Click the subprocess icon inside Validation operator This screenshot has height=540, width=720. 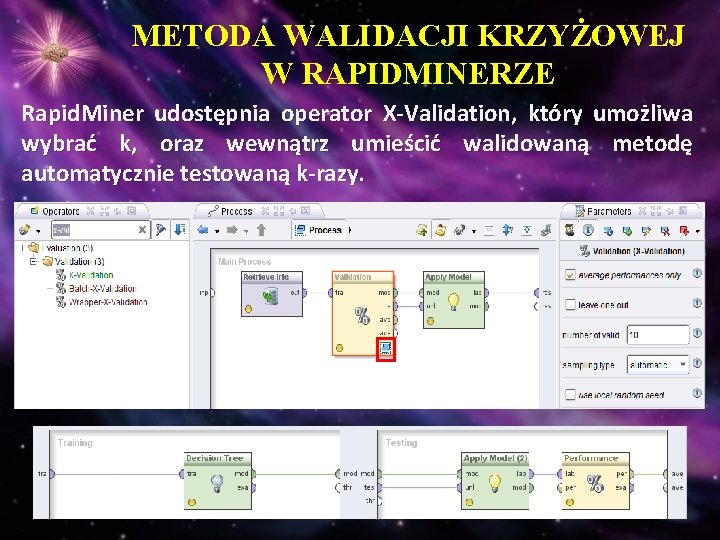tap(385, 348)
